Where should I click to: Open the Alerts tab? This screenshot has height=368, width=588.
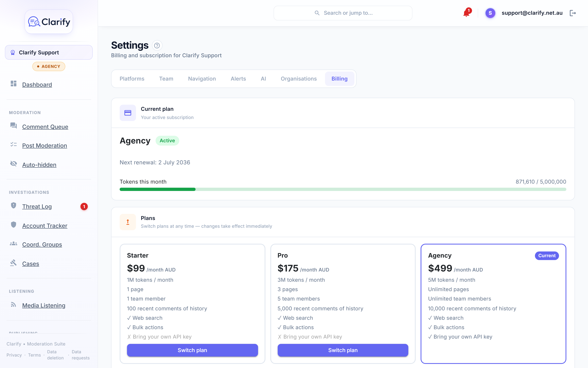pyautogui.click(x=238, y=79)
